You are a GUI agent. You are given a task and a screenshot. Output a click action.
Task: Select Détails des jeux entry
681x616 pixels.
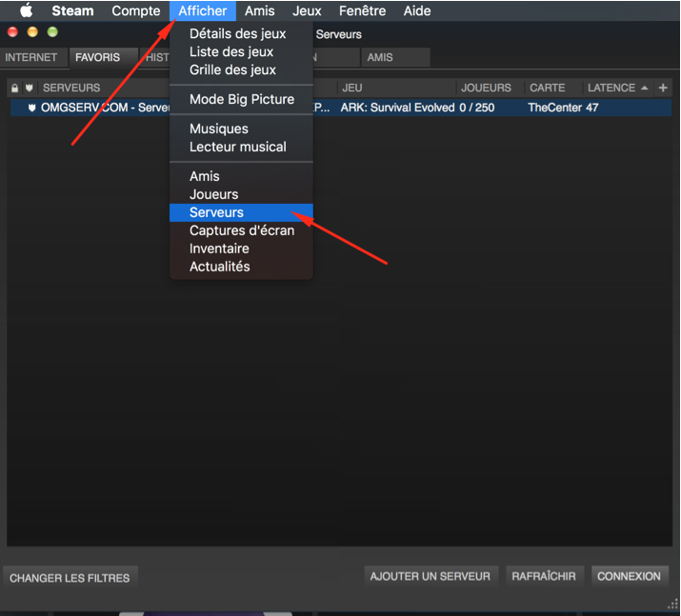(x=241, y=34)
